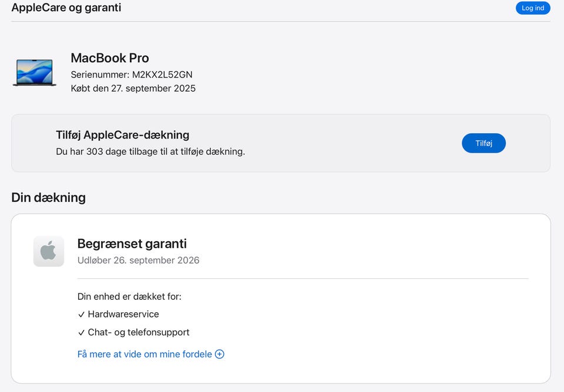The width and height of the screenshot is (564, 392).
Task: Click the Begrænset garanti title
Action: tap(132, 244)
